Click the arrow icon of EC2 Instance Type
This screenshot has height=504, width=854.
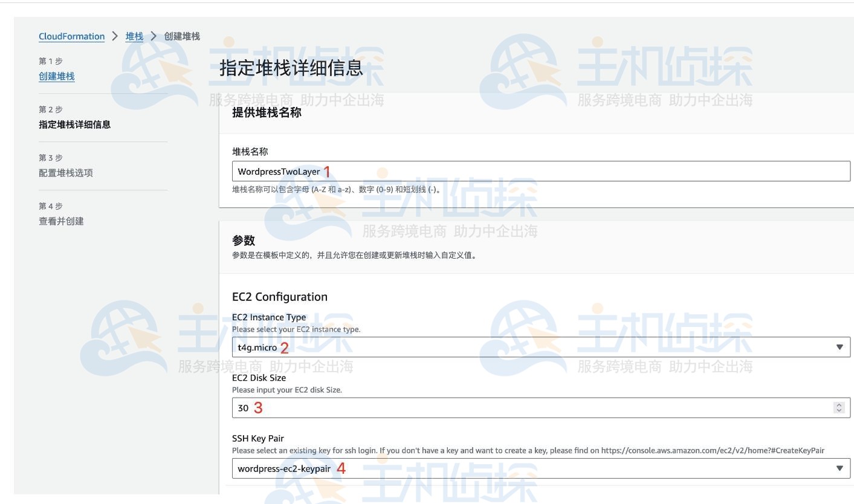pos(839,347)
